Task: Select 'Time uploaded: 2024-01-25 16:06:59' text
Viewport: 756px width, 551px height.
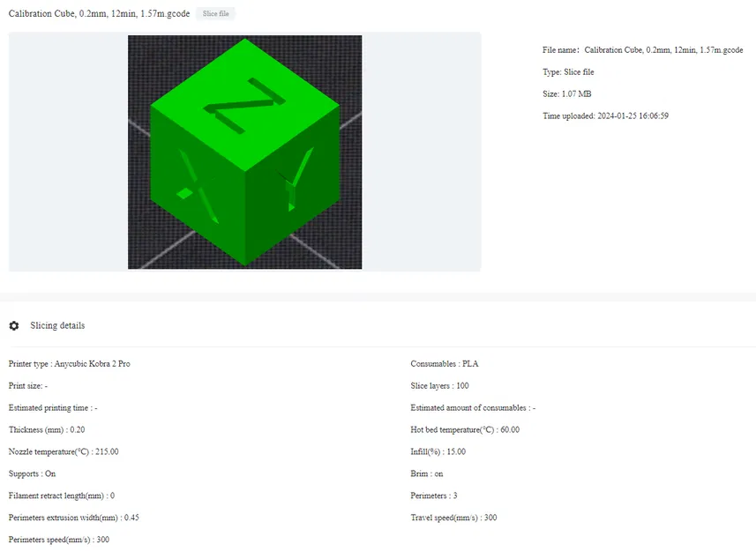Action: (x=605, y=116)
